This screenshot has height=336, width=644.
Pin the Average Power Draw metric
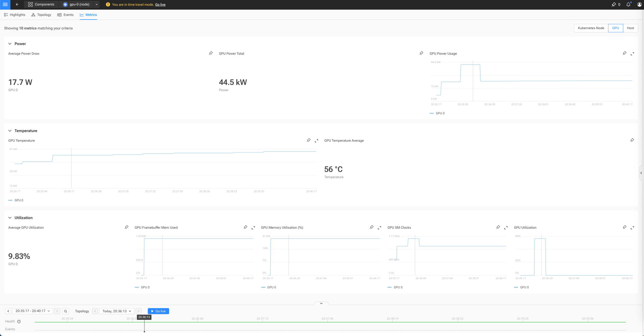click(x=211, y=53)
